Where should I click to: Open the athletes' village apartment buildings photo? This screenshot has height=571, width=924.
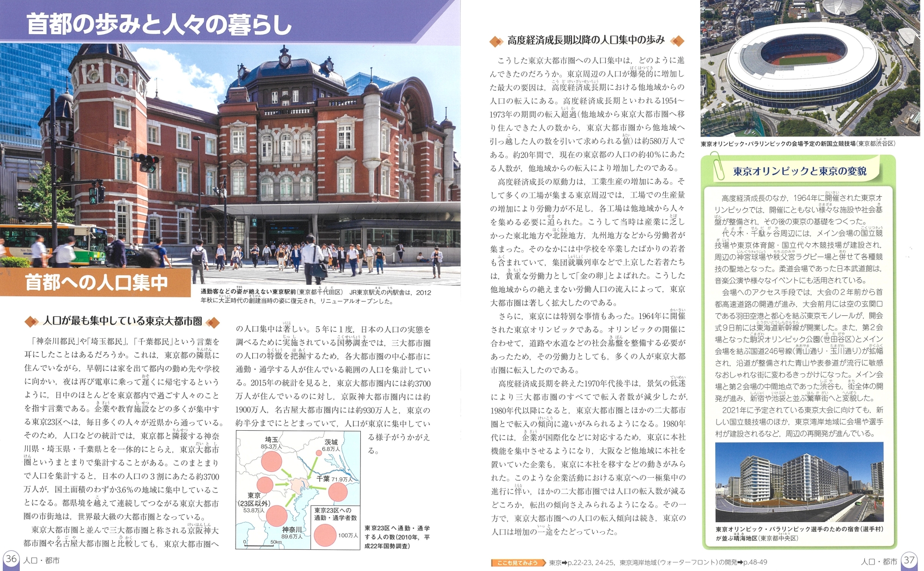(x=799, y=482)
